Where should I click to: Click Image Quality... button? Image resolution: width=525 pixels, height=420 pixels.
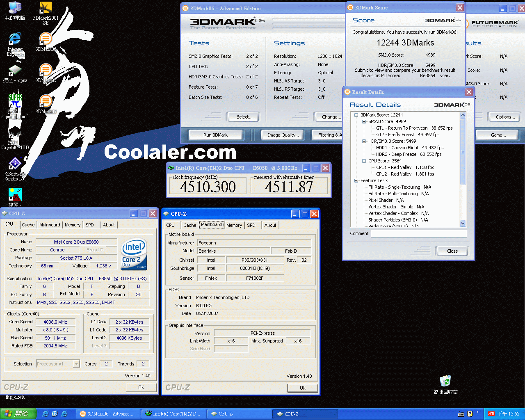[283, 135]
